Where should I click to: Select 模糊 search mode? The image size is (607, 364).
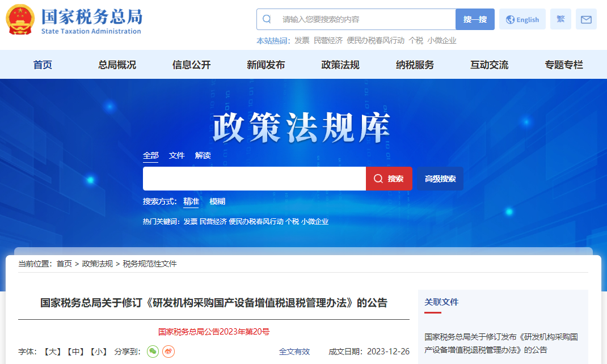217,201
